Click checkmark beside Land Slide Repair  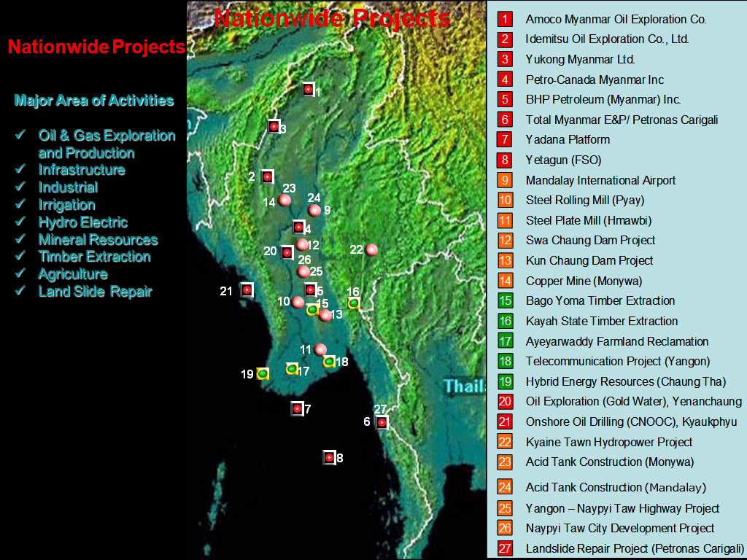(21, 292)
